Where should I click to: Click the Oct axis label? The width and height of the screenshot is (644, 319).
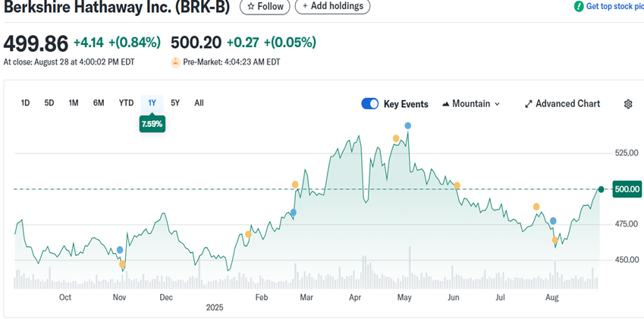coord(65,297)
